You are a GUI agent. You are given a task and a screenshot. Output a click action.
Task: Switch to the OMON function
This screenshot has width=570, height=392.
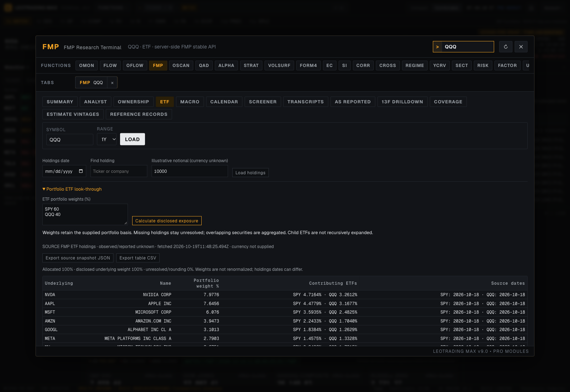coord(87,66)
